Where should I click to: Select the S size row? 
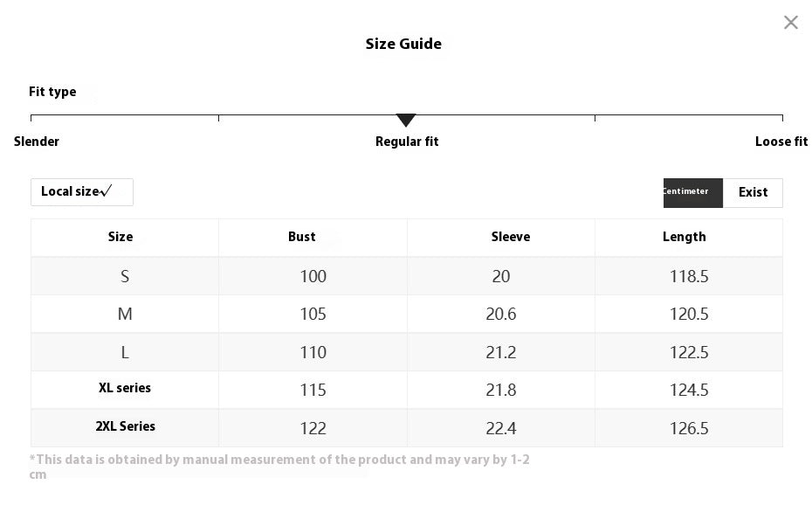[125, 276]
